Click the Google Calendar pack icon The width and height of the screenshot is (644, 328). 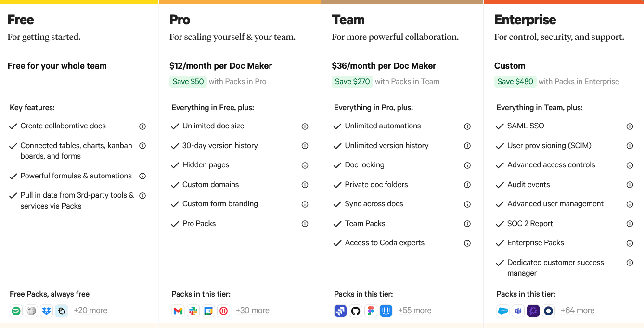pyautogui.click(x=208, y=311)
